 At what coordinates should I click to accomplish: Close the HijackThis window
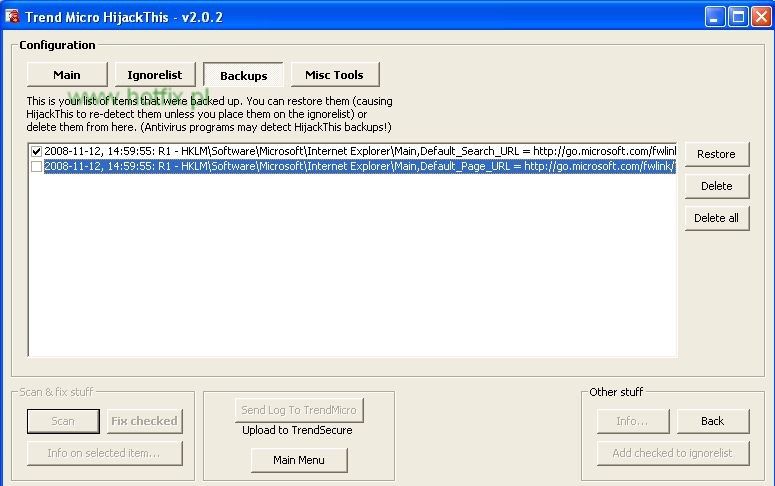pos(759,17)
